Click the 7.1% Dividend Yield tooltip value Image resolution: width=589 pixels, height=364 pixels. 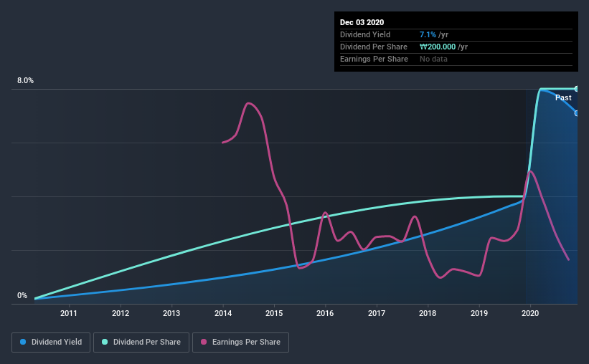click(428, 34)
